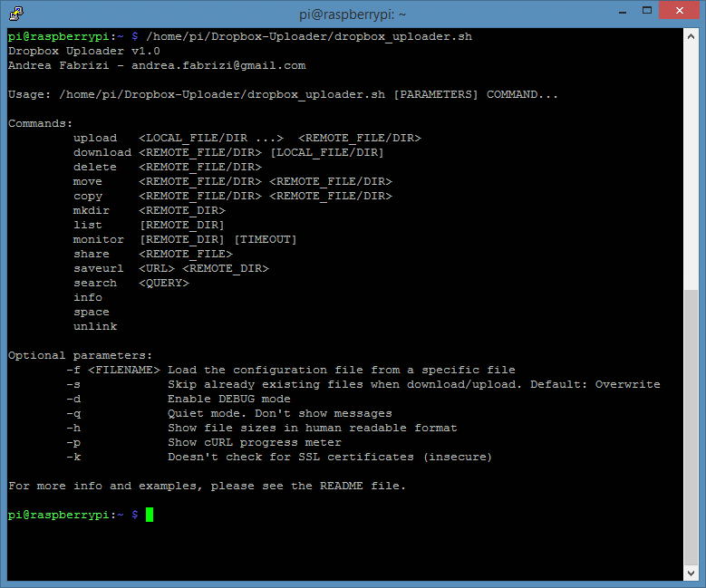This screenshot has width=706, height=588.
Task: Click the '-h' option flag
Action: point(73,429)
